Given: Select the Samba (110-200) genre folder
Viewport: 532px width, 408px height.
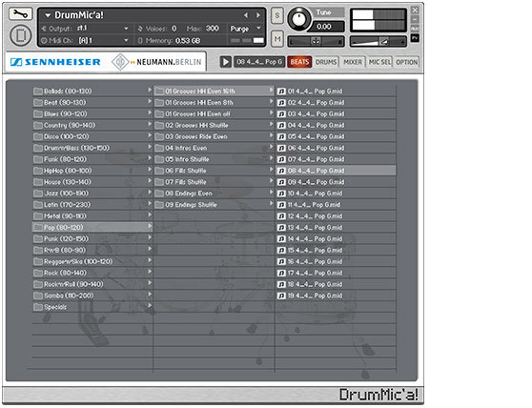Looking at the screenshot, I should 92,296.
